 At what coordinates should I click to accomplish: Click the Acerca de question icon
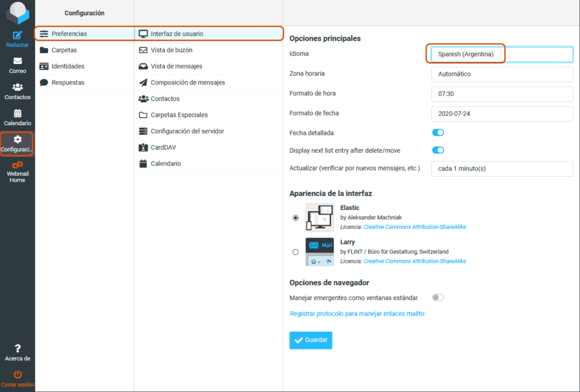pos(18,348)
